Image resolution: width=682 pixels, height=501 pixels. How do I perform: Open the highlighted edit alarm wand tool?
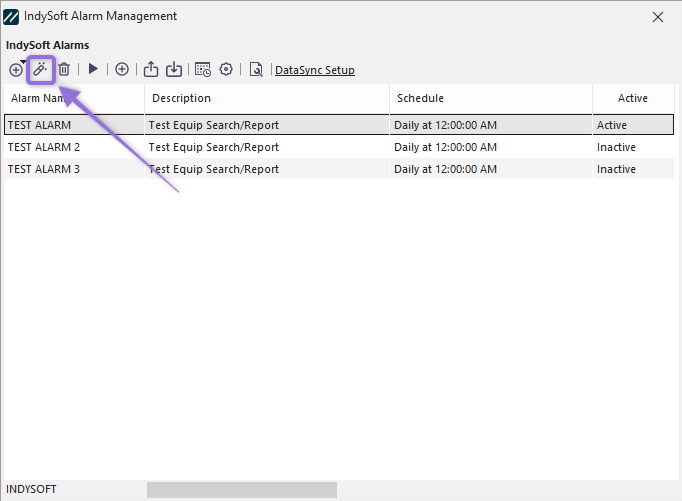40,70
